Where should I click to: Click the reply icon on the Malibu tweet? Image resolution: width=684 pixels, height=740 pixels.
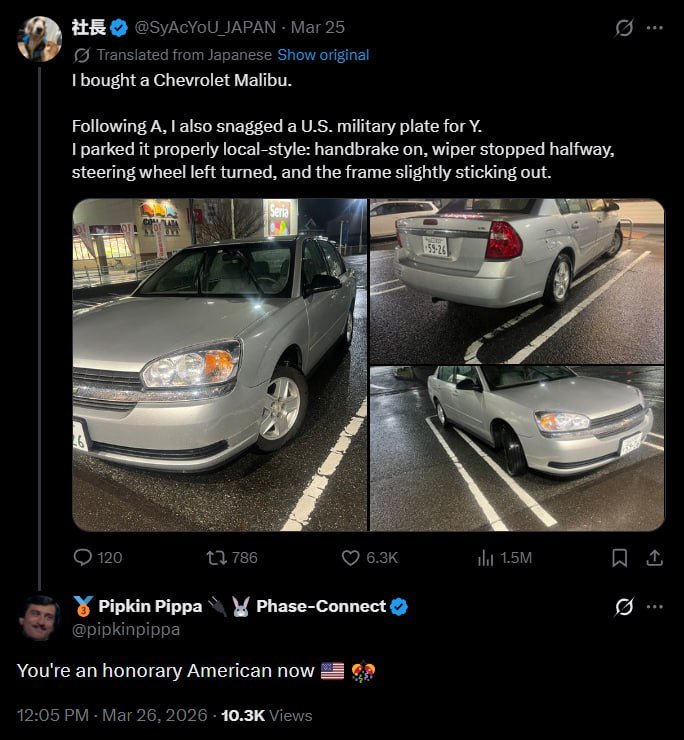[84, 557]
